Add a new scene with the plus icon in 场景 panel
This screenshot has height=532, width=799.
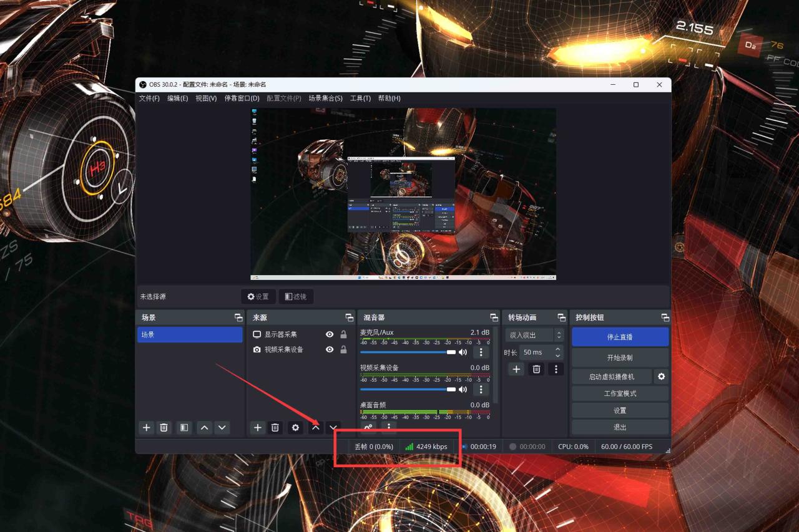tap(147, 428)
